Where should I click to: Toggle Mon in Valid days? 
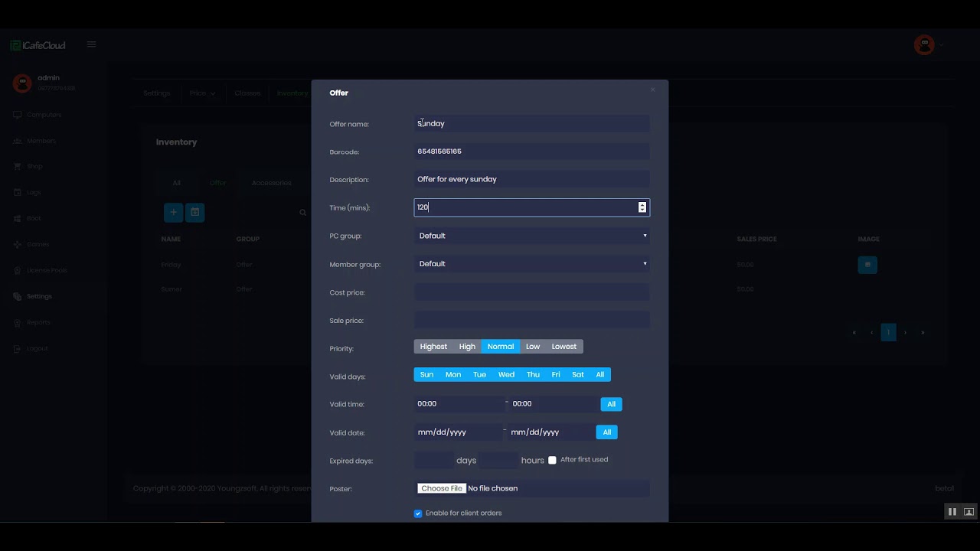coord(453,375)
